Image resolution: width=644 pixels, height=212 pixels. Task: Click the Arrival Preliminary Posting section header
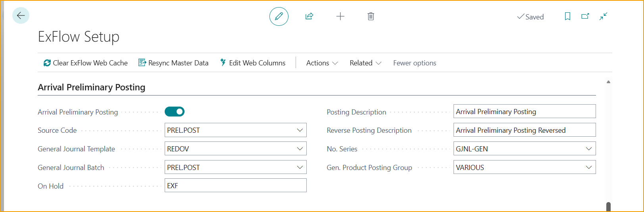coord(92,87)
